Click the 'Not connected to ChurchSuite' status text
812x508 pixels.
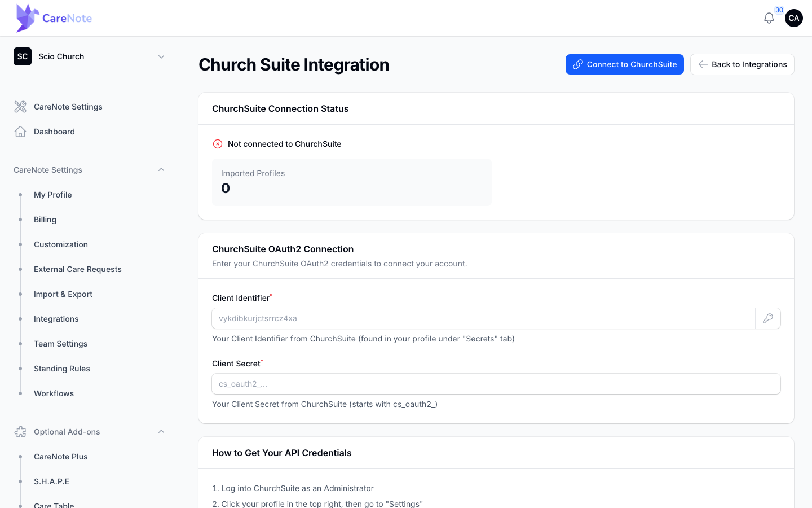(285, 144)
